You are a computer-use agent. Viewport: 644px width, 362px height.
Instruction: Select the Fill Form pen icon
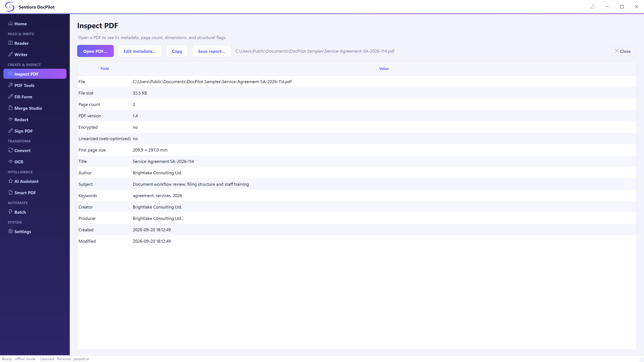11,96
